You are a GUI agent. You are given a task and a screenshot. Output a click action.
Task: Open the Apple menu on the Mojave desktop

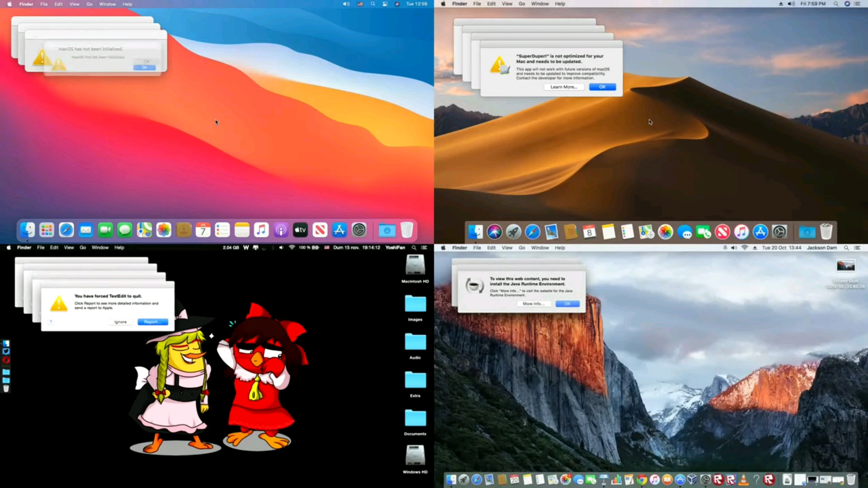tap(443, 4)
